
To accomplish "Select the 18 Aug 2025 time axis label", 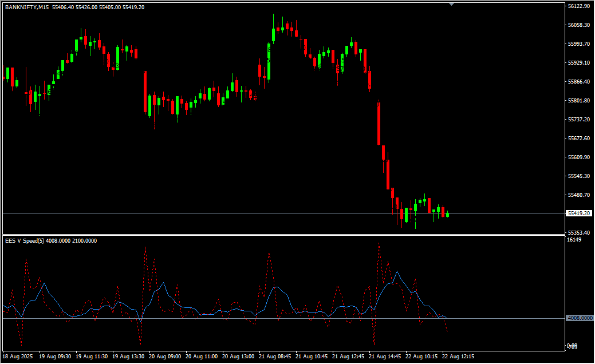I will (18, 357).
